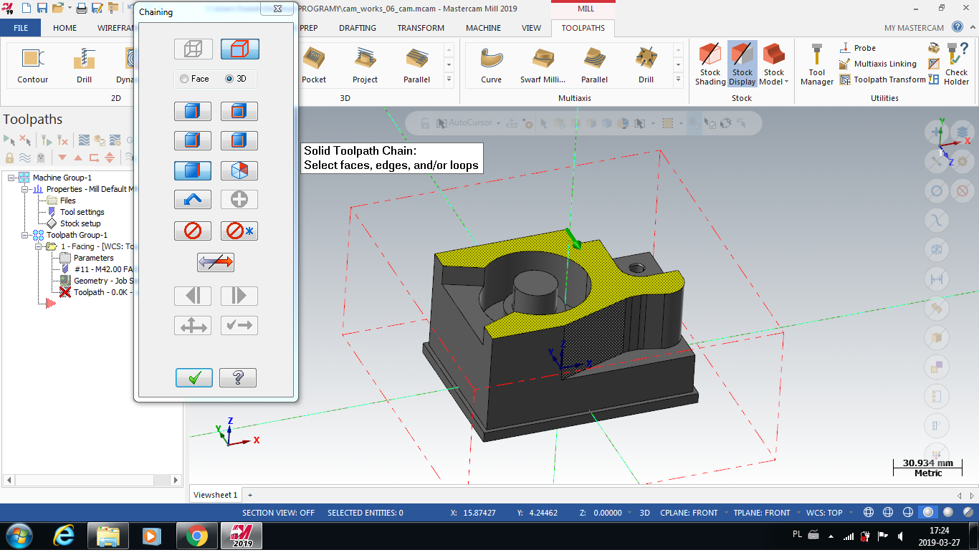Click the reverse chain direction arrows
979x560 pixels.
tap(216, 262)
